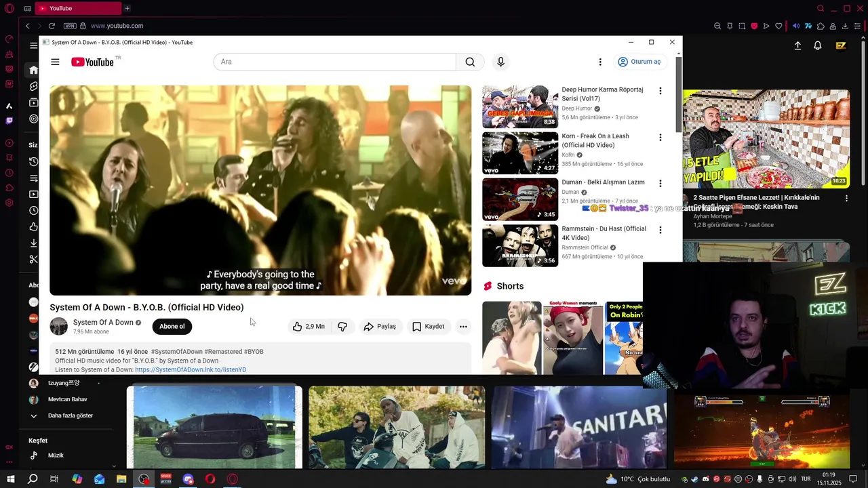
Task: Click the YouTube logo in the popup window
Action: pos(92,62)
